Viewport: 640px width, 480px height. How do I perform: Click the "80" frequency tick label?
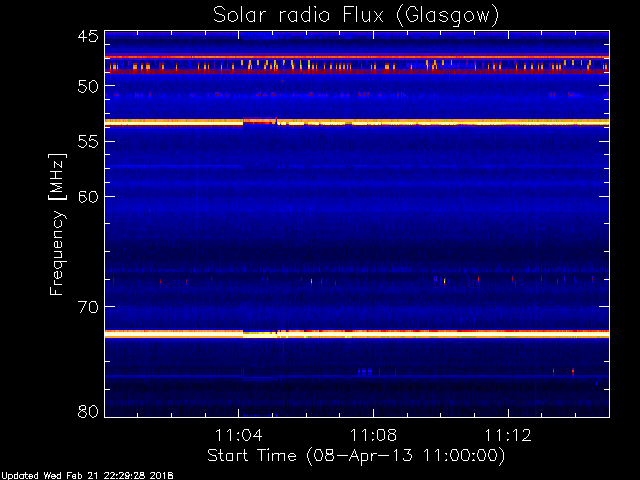88,411
